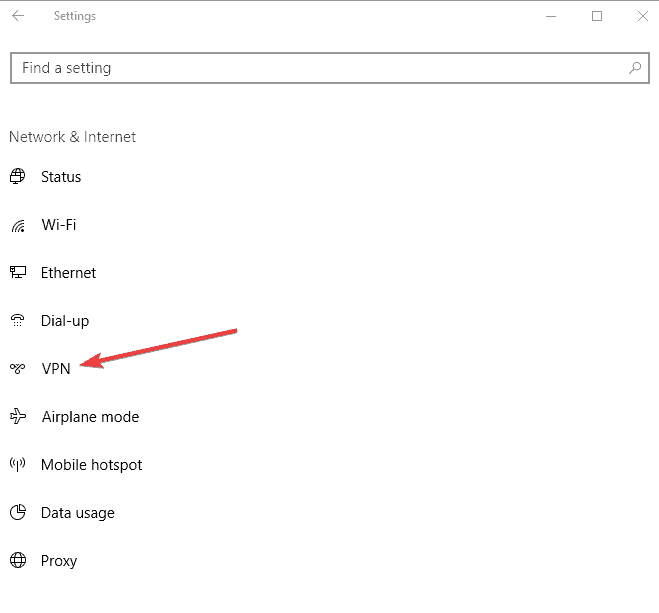Open the VPN settings label

tap(56, 368)
